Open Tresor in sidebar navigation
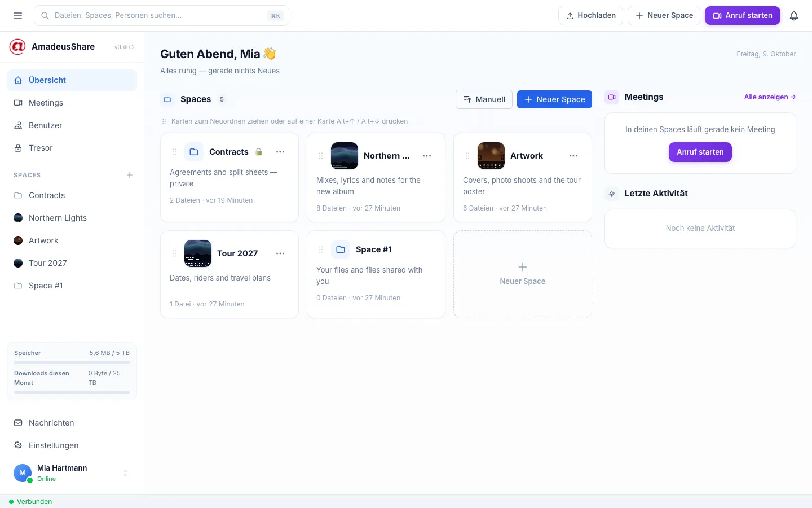This screenshot has height=508, width=812. [72, 148]
